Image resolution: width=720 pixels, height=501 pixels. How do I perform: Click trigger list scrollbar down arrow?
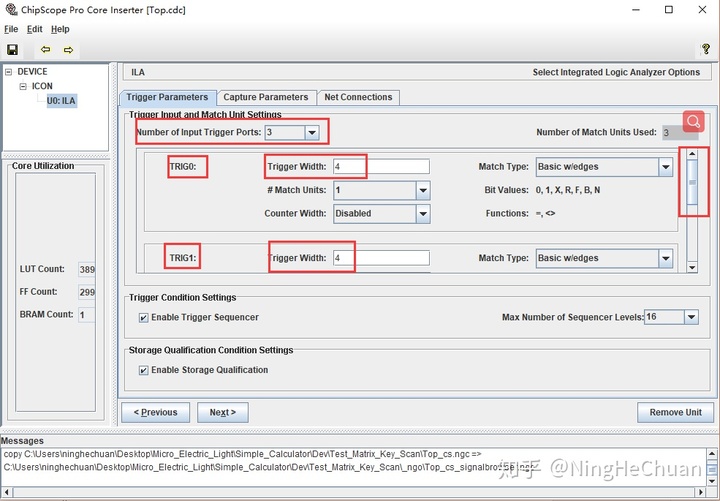click(692, 267)
